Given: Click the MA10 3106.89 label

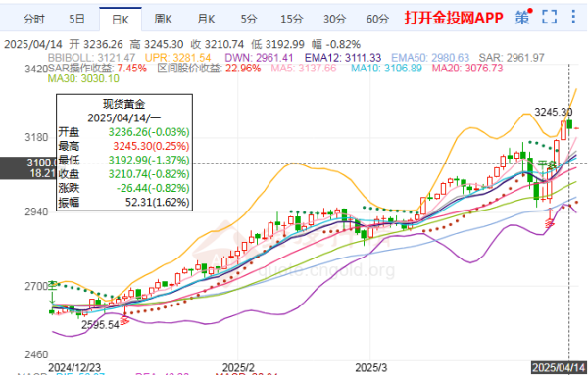Looking at the screenshot, I should [x=386, y=69].
